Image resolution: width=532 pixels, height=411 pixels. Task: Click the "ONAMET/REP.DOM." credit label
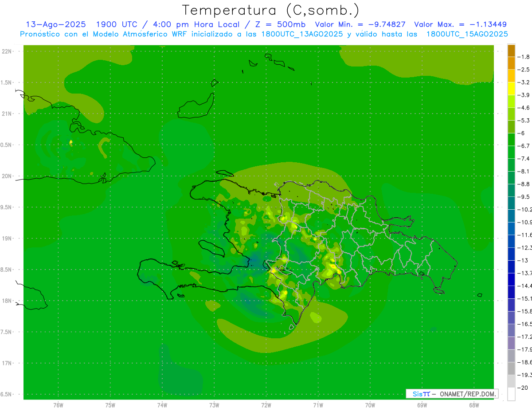[467, 394]
